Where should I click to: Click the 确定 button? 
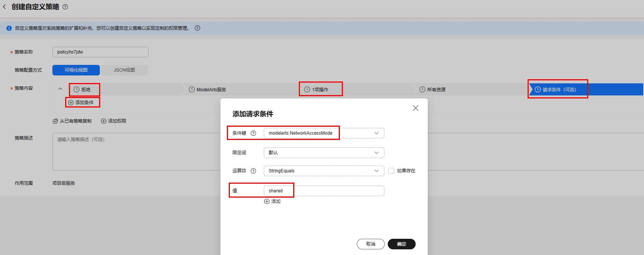click(x=402, y=244)
